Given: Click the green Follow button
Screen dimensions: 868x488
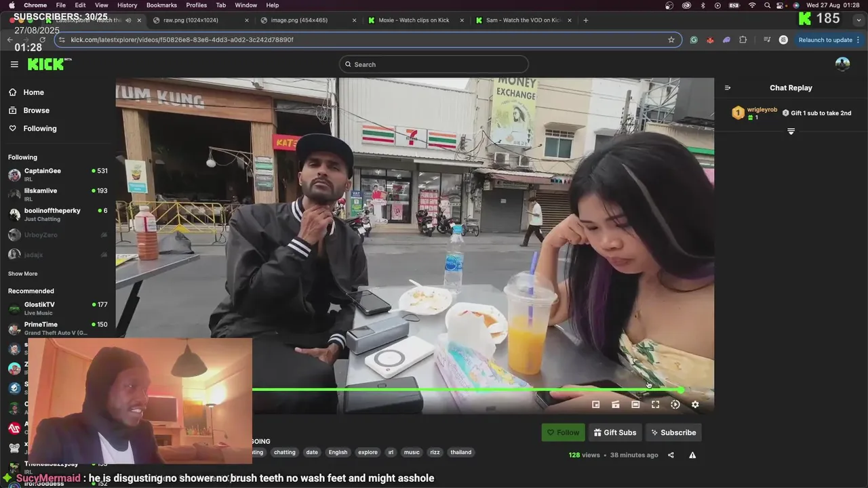Looking at the screenshot, I should coord(563,432).
